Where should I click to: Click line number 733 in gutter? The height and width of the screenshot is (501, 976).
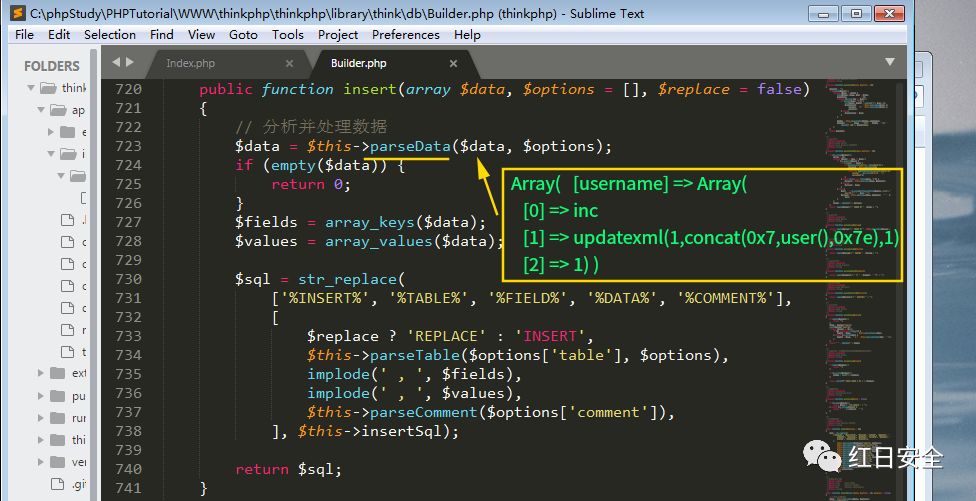coord(129,336)
